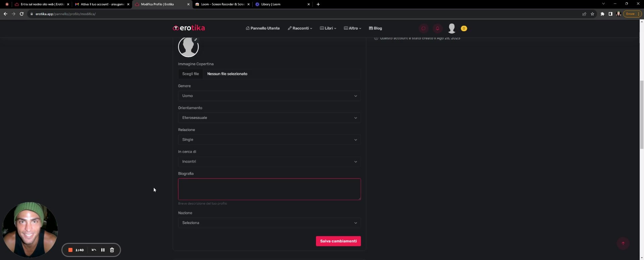Image resolution: width=644 pixels, height=260 pixels.
Task: Stop the Loom recording
Action: 70,250
